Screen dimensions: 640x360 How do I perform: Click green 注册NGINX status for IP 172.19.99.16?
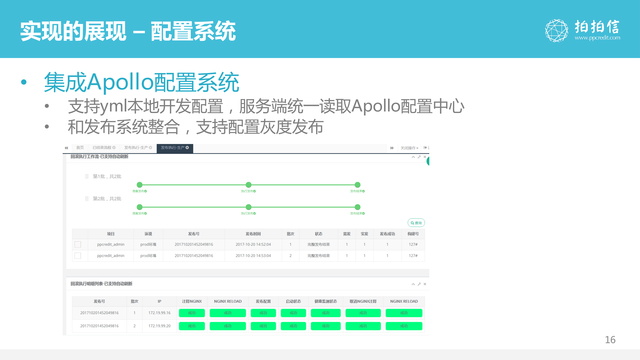[x=192, y=313]
